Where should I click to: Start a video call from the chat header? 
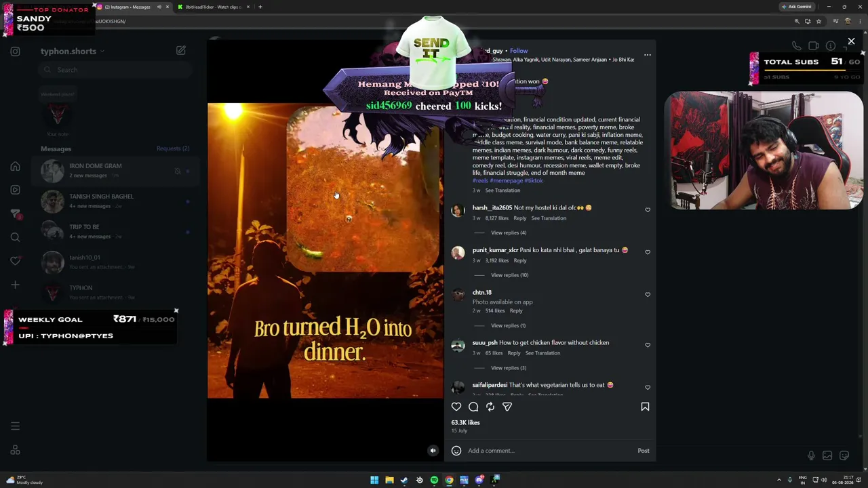pos(814,46)
